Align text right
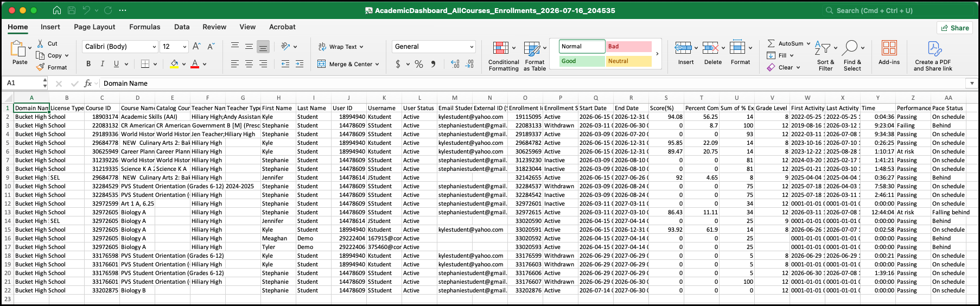 [x=263, y=64]
